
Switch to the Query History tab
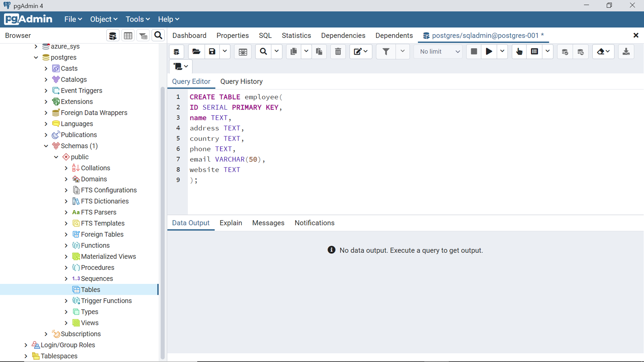(x=241, y=81)
